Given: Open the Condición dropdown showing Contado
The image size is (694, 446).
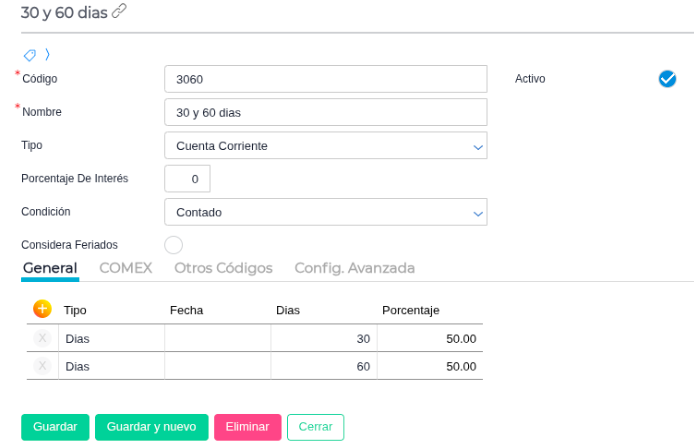Looking at the screenshot, I should [x=325, y=212].
